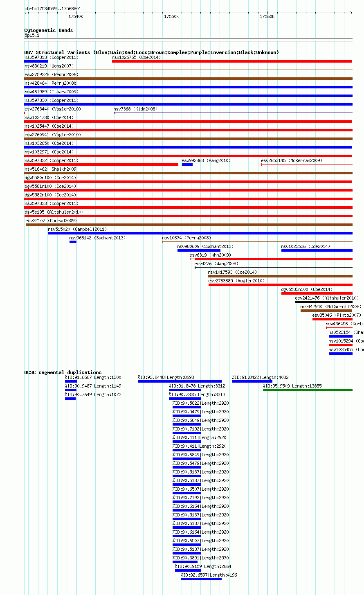The width and height of the screenshot is (364, 595).
Task: Click the nsv7368 (Kidd2008) label
Action: click(x=135, y=109)
